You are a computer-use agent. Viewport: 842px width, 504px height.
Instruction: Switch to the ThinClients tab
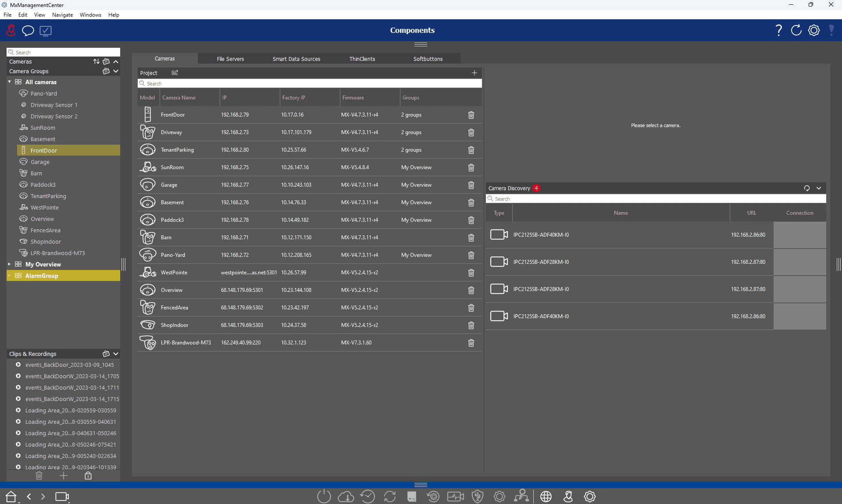coord(362,59)
